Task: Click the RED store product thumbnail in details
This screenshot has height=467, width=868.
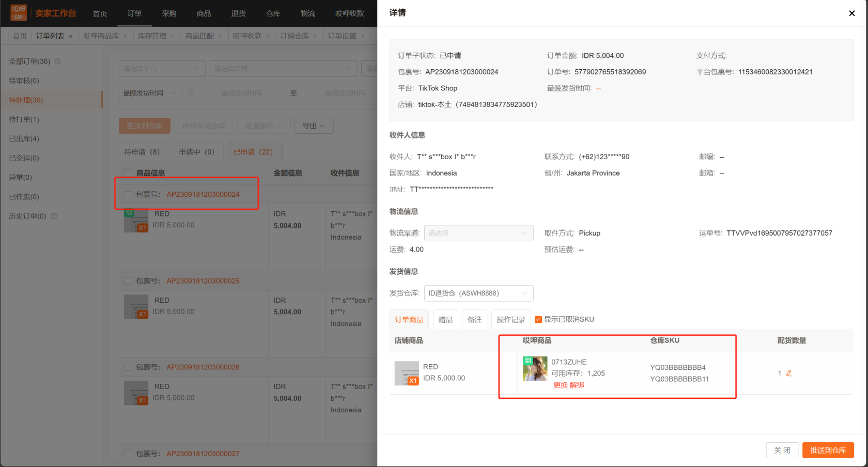Action: [406, 373]
